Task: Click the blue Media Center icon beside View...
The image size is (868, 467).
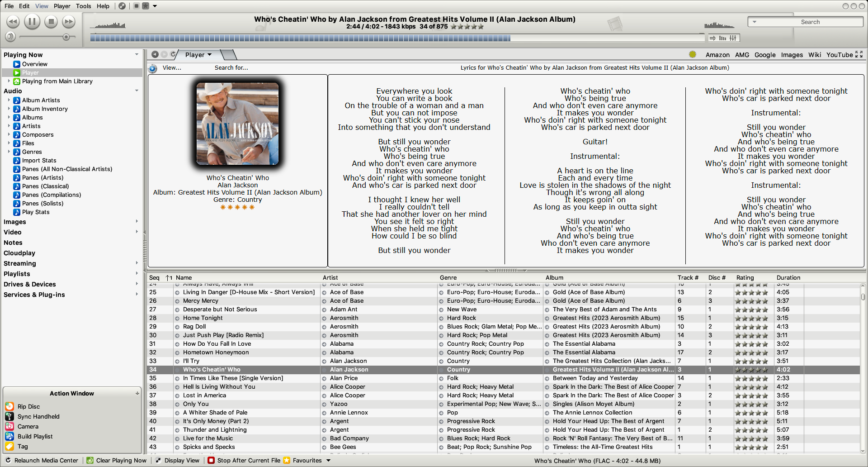Action: tap(153, 68)
